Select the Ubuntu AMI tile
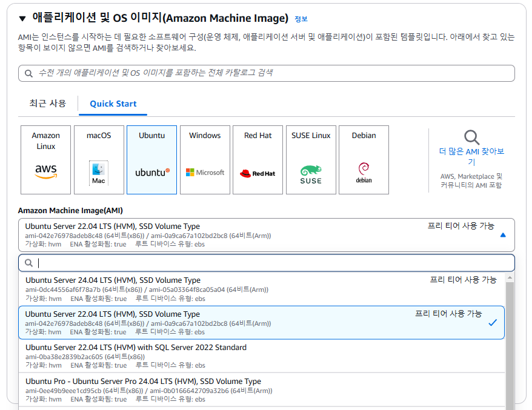This screenshot has height=410, width=532. pyautogui.click(x=151, y=160)
